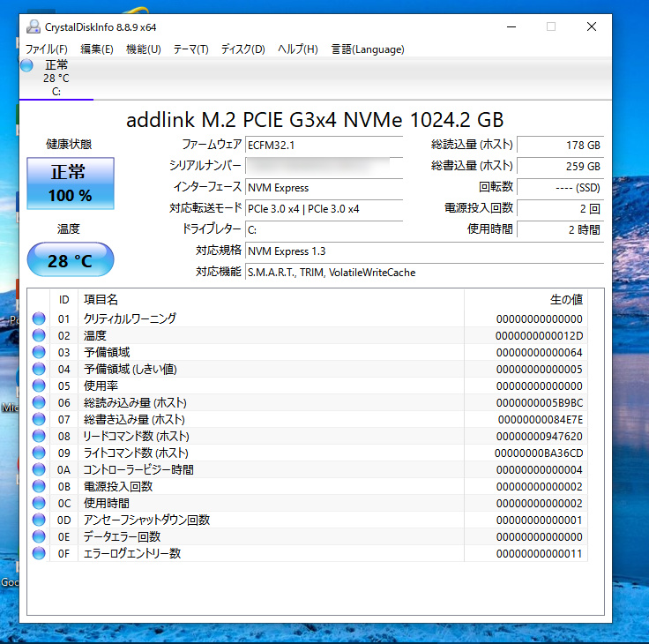Click the status orb for 使用率 row
The image size is (649, 644).
39,386
